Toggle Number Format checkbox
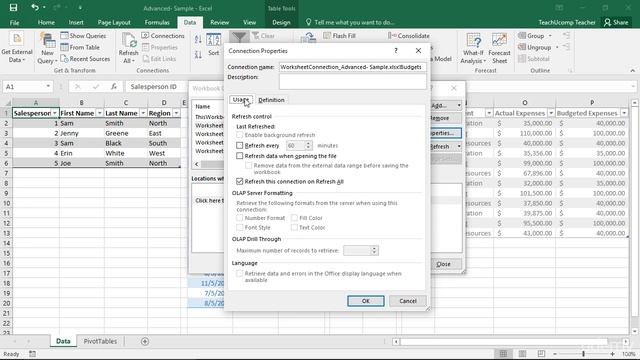Viewport: 640px width, 360px height. click(x=240, y=218)
